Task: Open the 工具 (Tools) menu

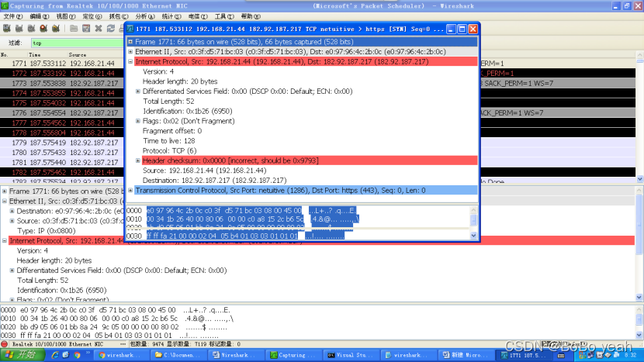Action: pos(224,16)
